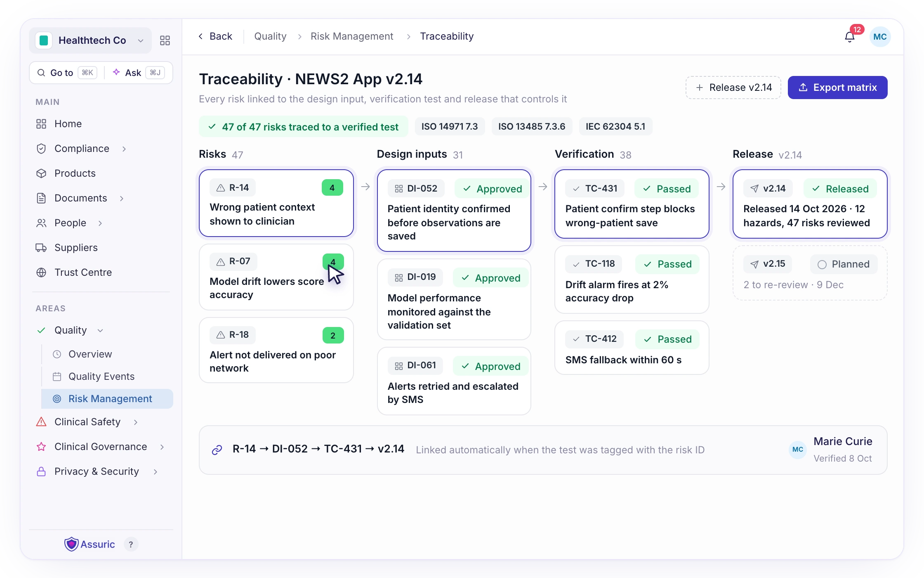
Task: Click the Planned status on v2.15
Action: pyautogui.click(x=844, y=264)
